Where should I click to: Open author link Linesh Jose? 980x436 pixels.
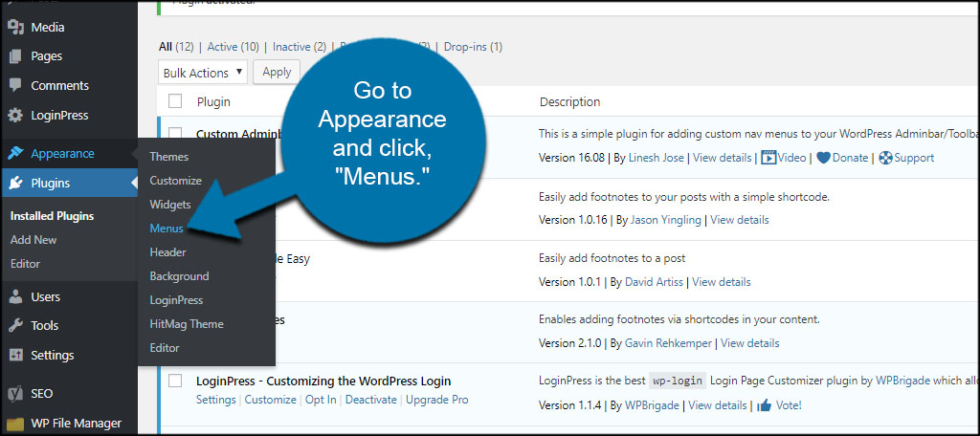pos(657,158)
